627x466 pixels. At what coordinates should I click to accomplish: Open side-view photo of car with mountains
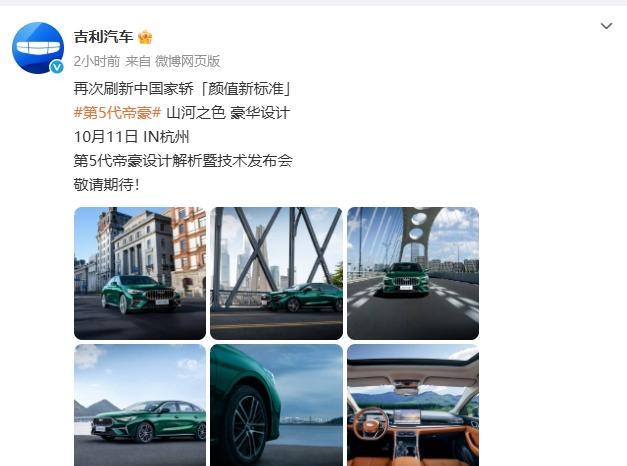pyautogui.click(x=140, y=405)
